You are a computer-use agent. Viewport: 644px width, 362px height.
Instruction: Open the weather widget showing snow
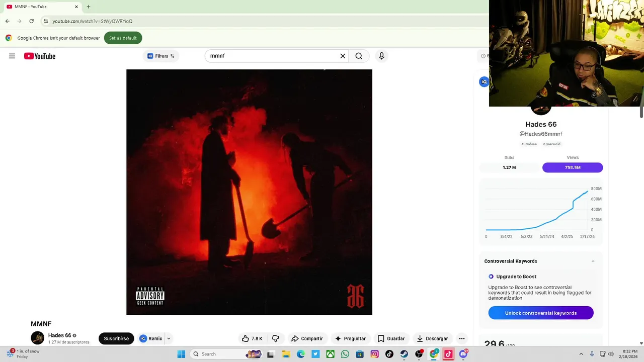[23, 353]
